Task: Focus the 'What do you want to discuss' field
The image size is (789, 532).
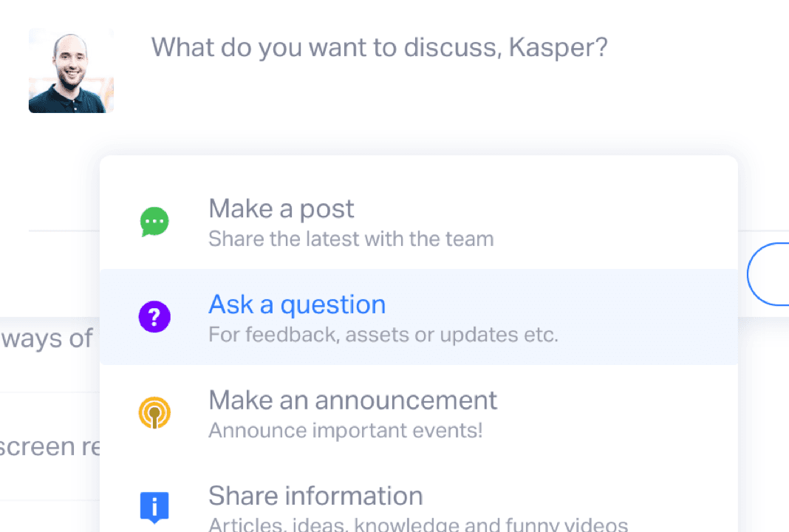Action: (380, 48)
